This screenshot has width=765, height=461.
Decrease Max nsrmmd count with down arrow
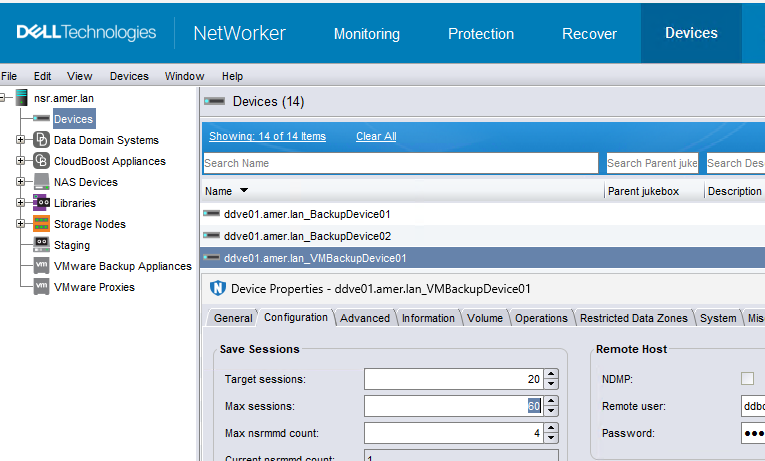pos(551,438)
